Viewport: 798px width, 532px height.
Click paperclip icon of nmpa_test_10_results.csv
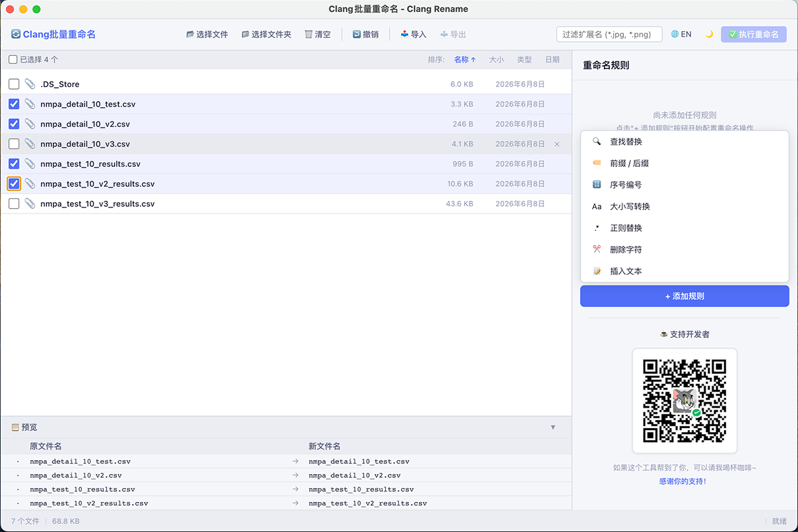point(30,164)
